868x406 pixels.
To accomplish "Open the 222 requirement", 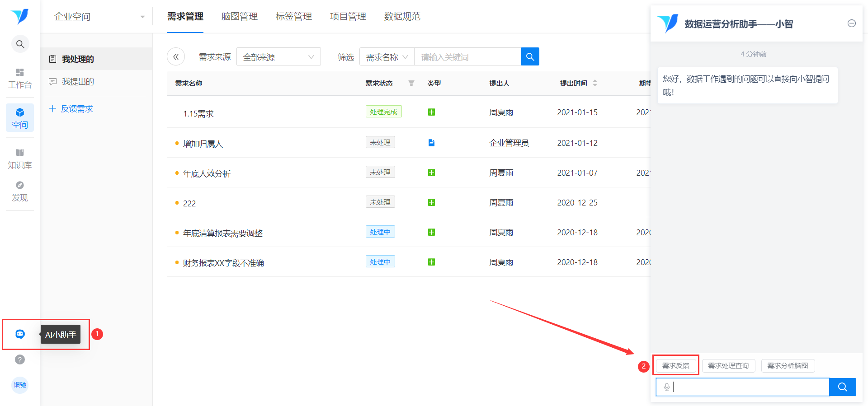I will coord(189,204).
